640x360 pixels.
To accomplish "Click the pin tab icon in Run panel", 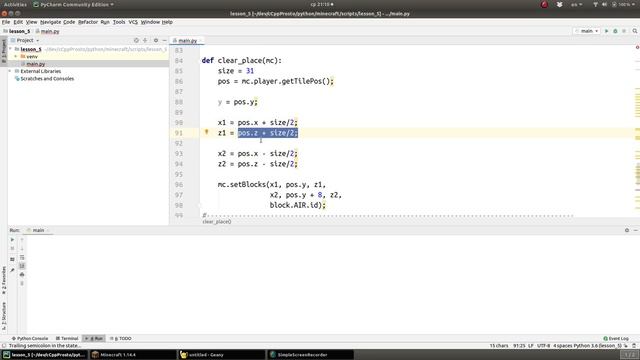I will click(12, 270).
